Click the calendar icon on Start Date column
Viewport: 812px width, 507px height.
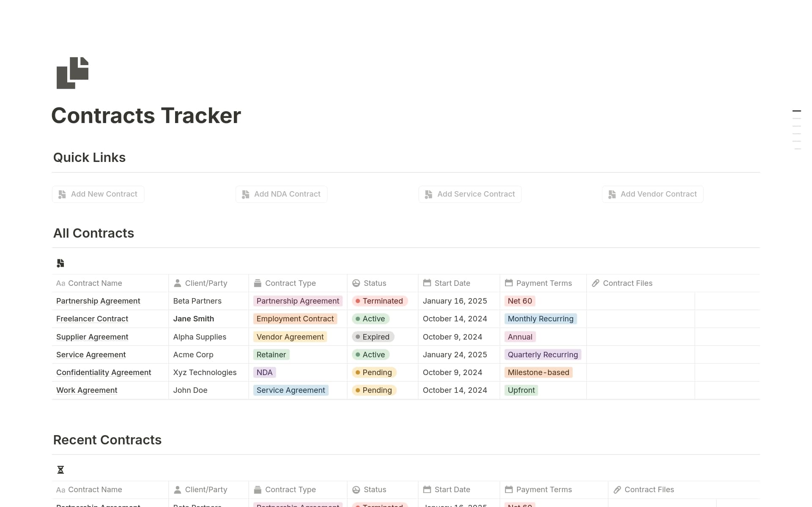point(427,283)
